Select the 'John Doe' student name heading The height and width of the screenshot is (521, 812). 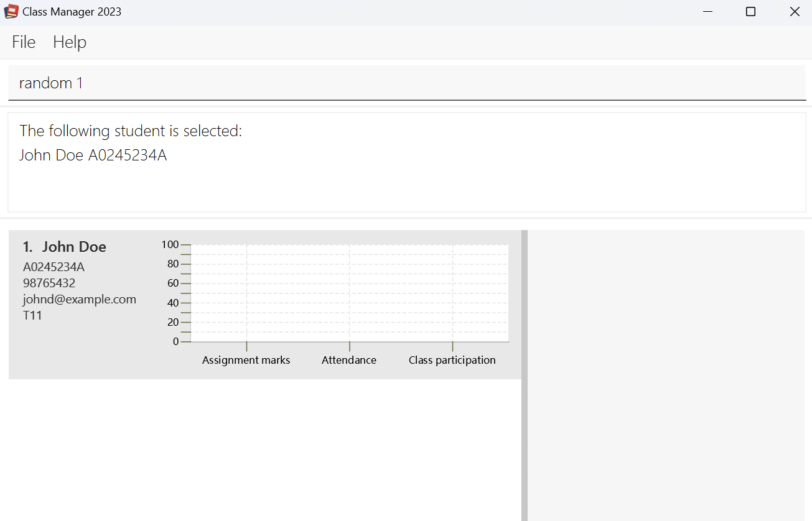(x=74, y=247)
